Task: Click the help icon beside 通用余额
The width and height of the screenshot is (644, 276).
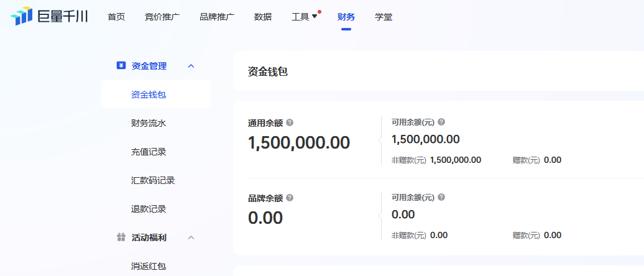Action: tap(290, 122)
